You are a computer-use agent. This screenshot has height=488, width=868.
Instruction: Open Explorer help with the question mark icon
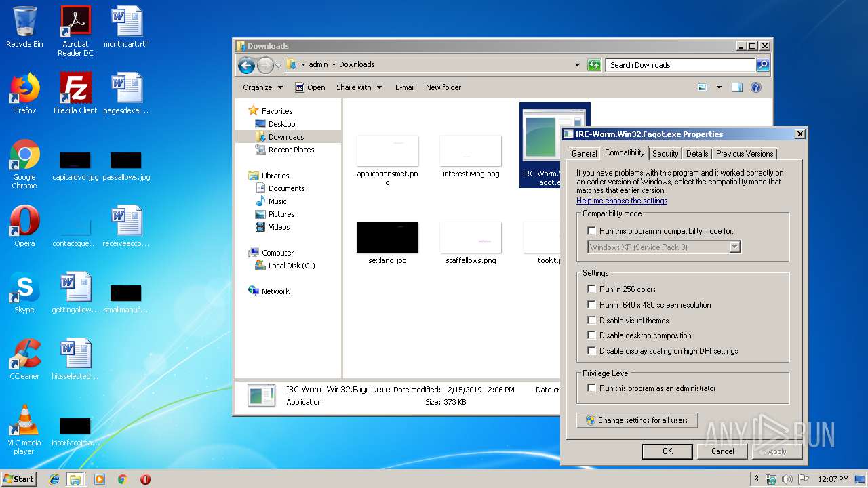click(756, 87)
